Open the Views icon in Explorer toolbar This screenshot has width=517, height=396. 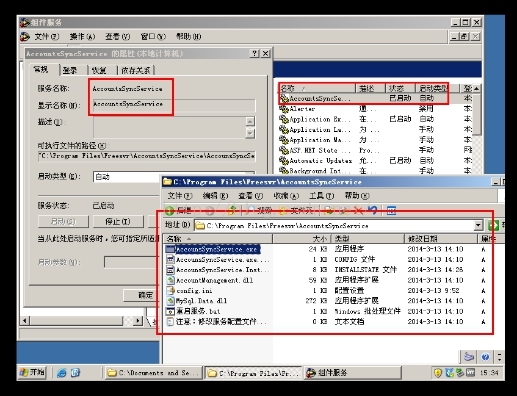(x=391, y=211)
